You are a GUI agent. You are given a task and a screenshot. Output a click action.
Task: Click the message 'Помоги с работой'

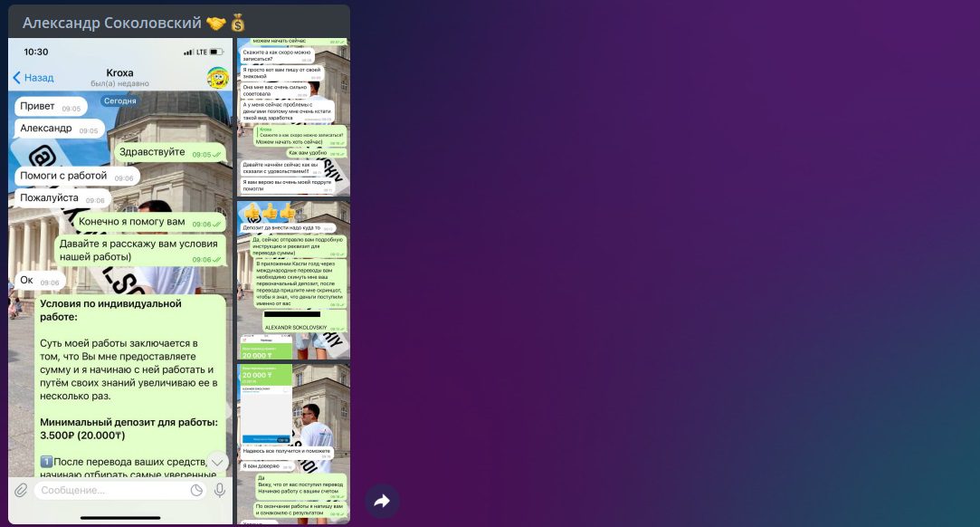click(x=77, y=176)
